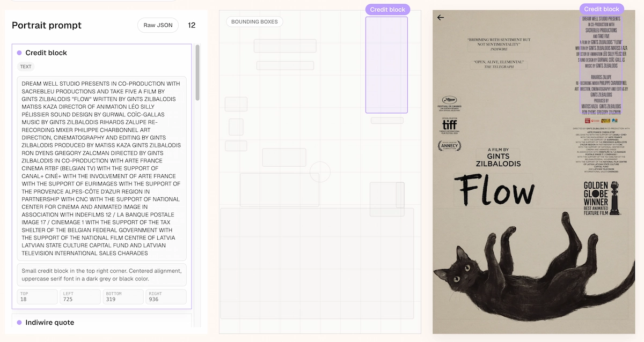
Task: Click the Annecy laurel badge on poster
Action: [x=449, y=145]
